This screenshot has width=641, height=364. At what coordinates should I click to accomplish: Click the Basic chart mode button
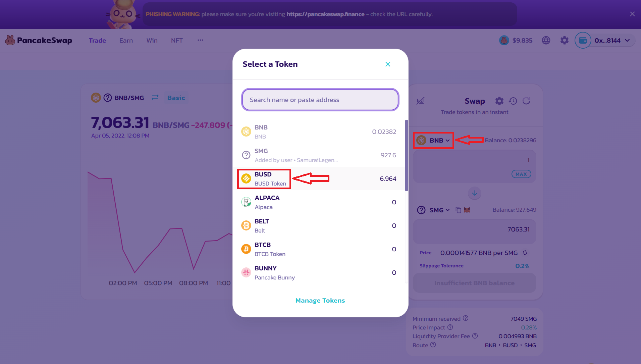click(176, 98)
